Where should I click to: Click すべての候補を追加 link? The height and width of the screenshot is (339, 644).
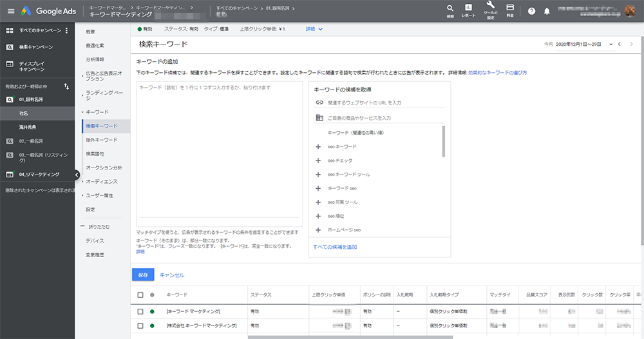[335, 247]
